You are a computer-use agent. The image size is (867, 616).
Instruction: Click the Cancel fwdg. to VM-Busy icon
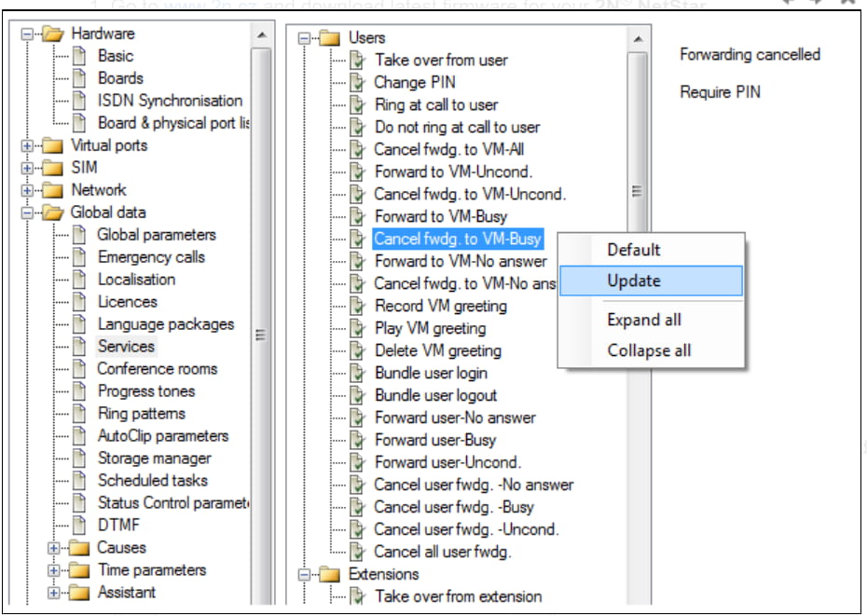pos(358,239)
